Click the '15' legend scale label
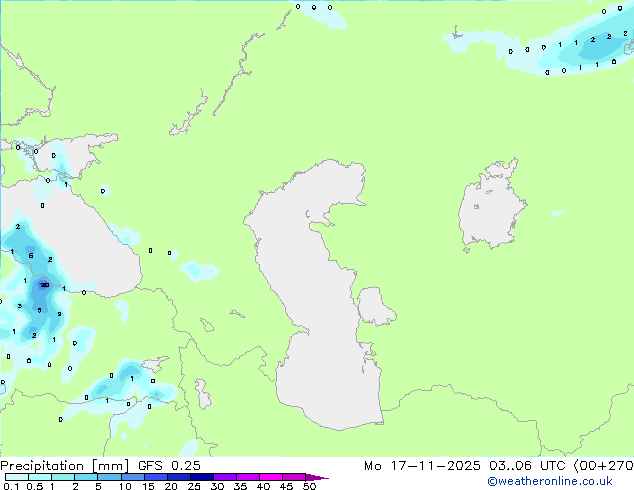The height and width of the screenshot is (490, 634). tap(148, 486)
